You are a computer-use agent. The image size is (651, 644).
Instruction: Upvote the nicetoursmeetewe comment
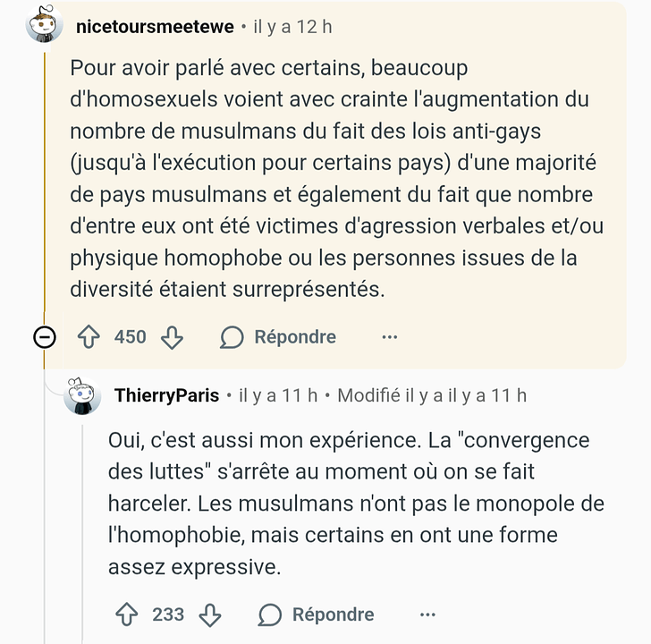[x=88, y=337]
